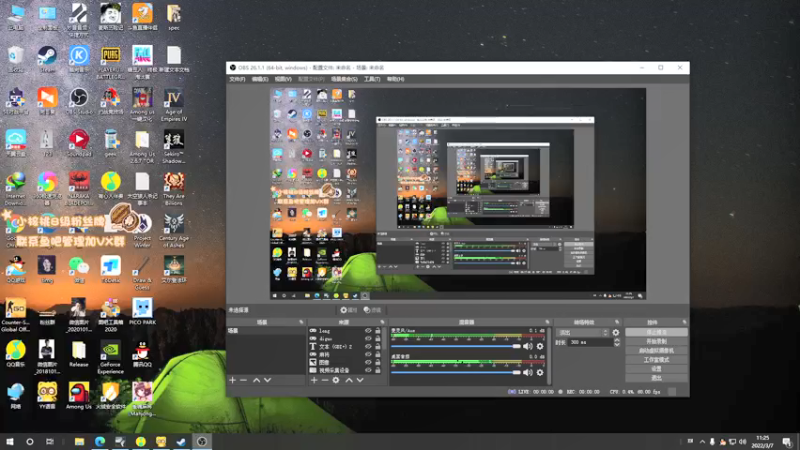
Task: Move scene up in Scenes panel
Action: pyautogui.click(x=257, y=380)
